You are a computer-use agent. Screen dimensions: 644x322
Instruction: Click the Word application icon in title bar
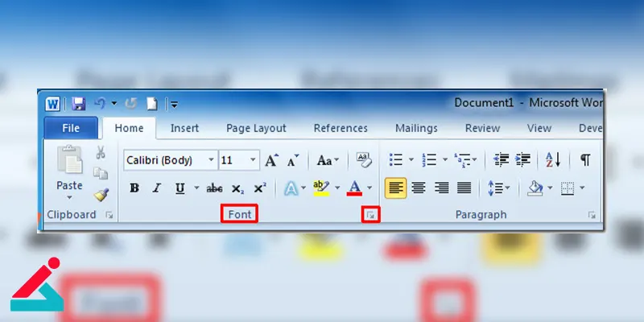[52, 104]
